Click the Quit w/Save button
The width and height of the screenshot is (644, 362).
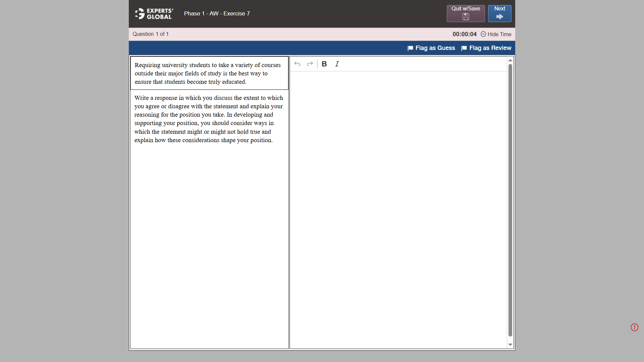(466, 13)
